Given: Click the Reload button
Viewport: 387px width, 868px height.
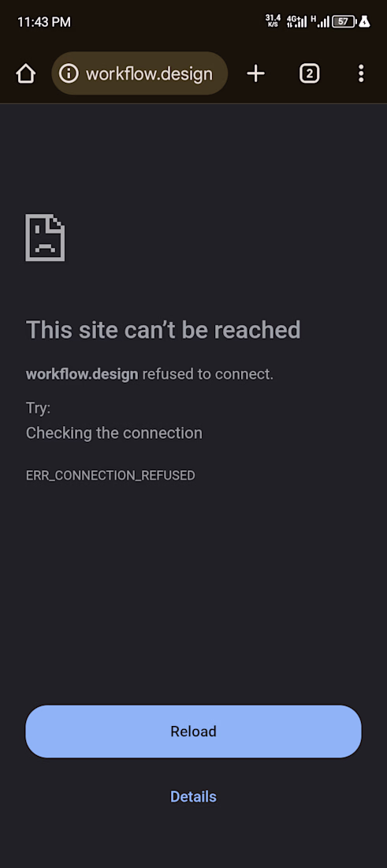Looking at the screenshot, I should [x=194, y=731].
